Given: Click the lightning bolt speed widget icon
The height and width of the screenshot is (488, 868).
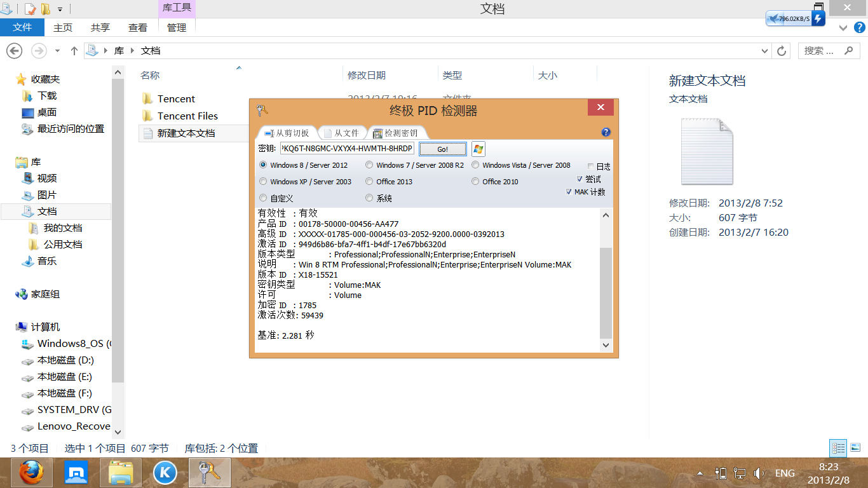Looking at the screenshot, I should (x=819, y=18).
